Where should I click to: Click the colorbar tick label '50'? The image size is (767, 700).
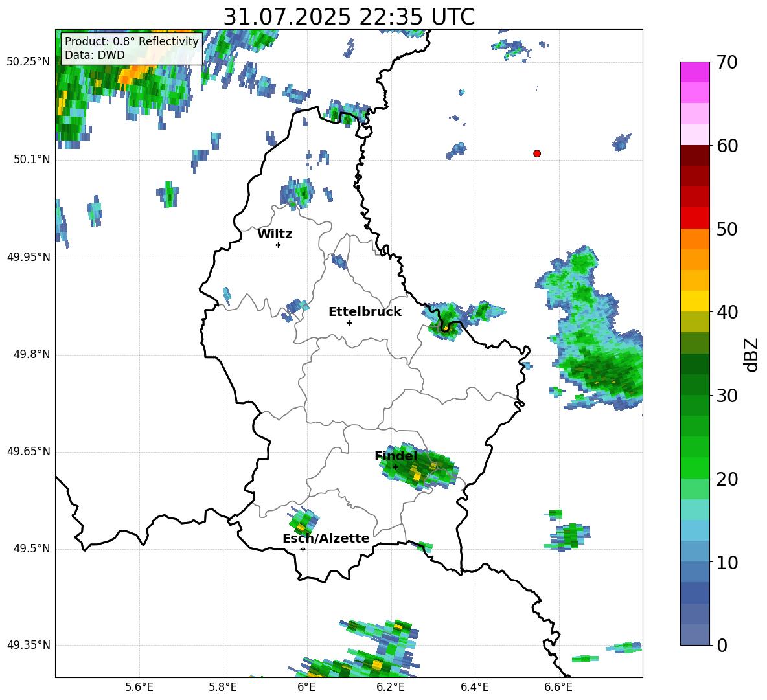coord(727,229)
